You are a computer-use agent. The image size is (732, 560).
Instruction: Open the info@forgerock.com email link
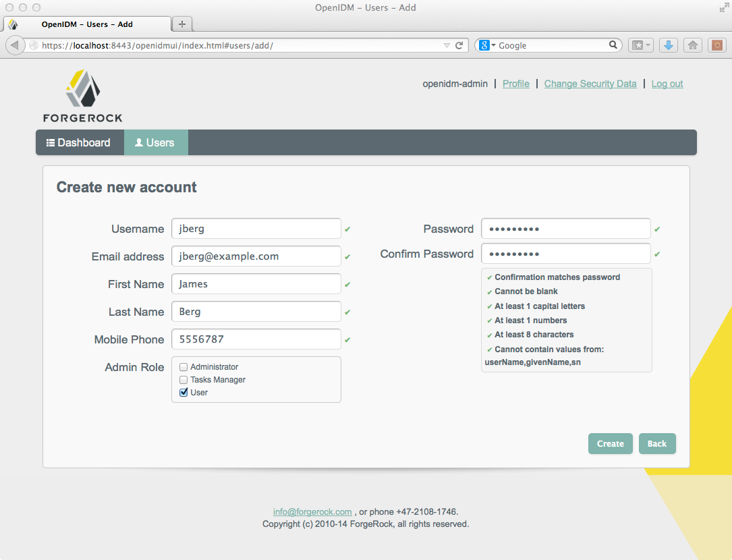click(x=312, y=512)
